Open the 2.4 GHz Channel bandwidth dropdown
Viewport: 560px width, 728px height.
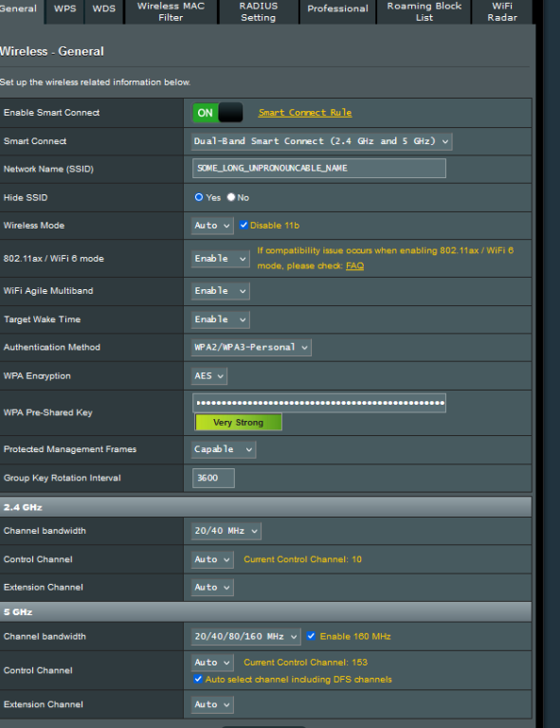(226, 531)
